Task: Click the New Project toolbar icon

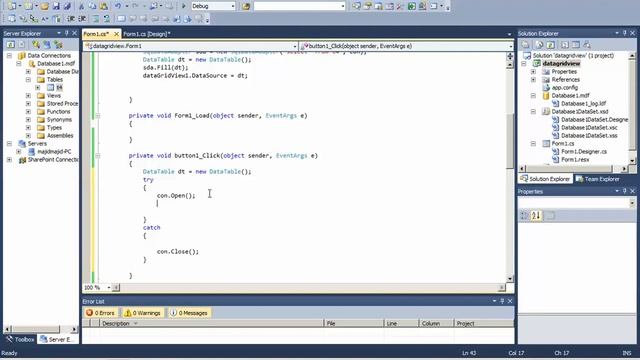Action: click(x=13, y=6)
